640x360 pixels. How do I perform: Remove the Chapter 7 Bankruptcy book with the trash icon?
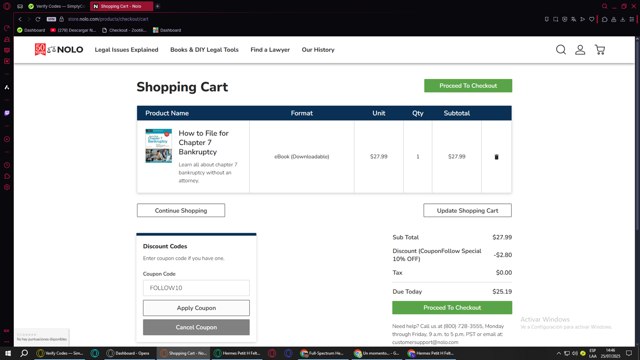pos(496,157)
